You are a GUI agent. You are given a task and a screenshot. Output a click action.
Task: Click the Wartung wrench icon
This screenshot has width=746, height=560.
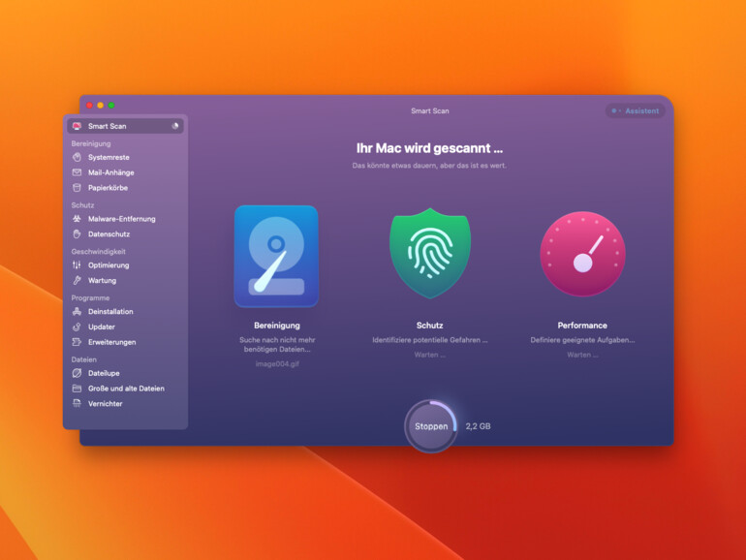[x=78, y=280]
